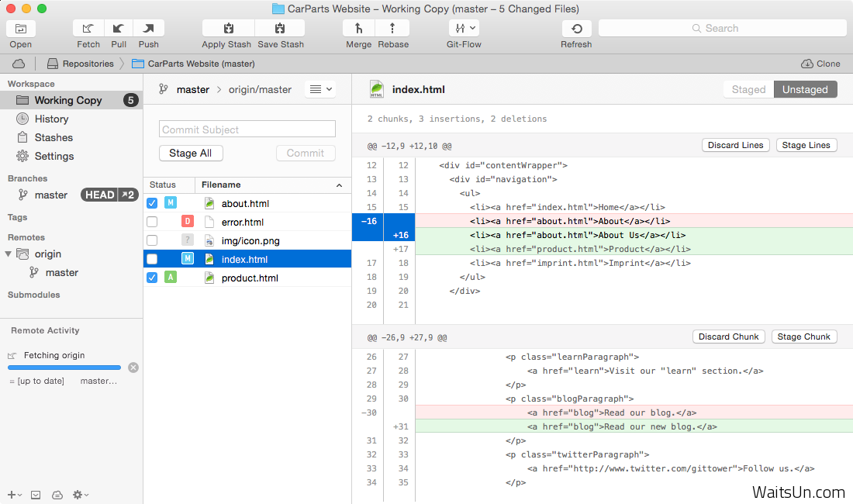Click the Pull toolbar icon
This screenshot has height=504, width=853.
(x=119, y=29)
